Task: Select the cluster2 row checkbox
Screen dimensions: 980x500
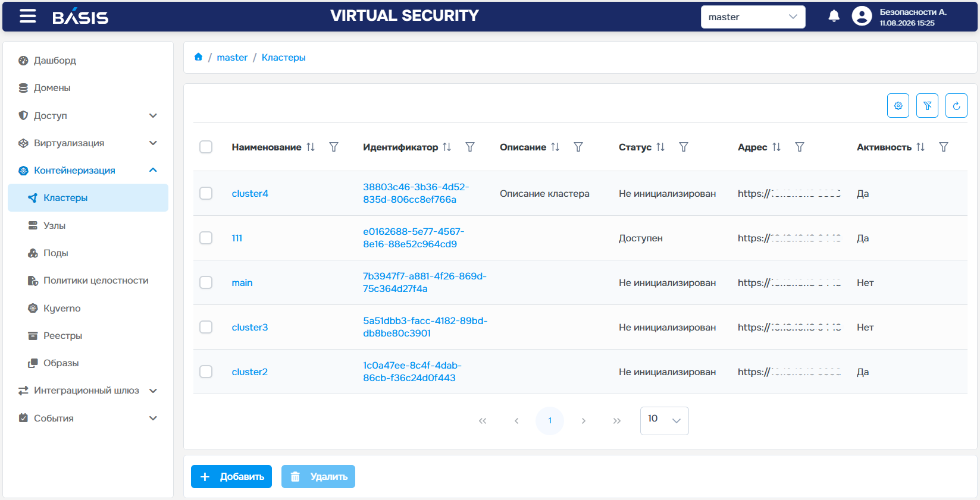Action: (x=206, y=372)
